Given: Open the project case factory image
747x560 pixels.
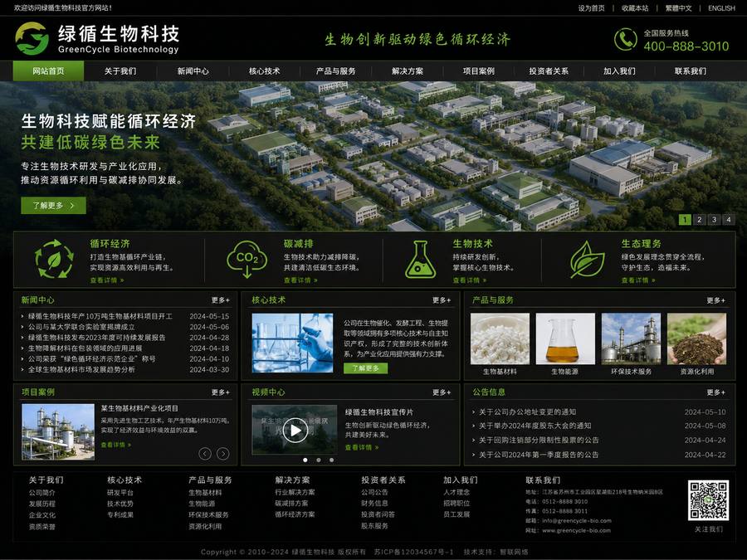Looking at the screenshot, I should pos(58,432).
